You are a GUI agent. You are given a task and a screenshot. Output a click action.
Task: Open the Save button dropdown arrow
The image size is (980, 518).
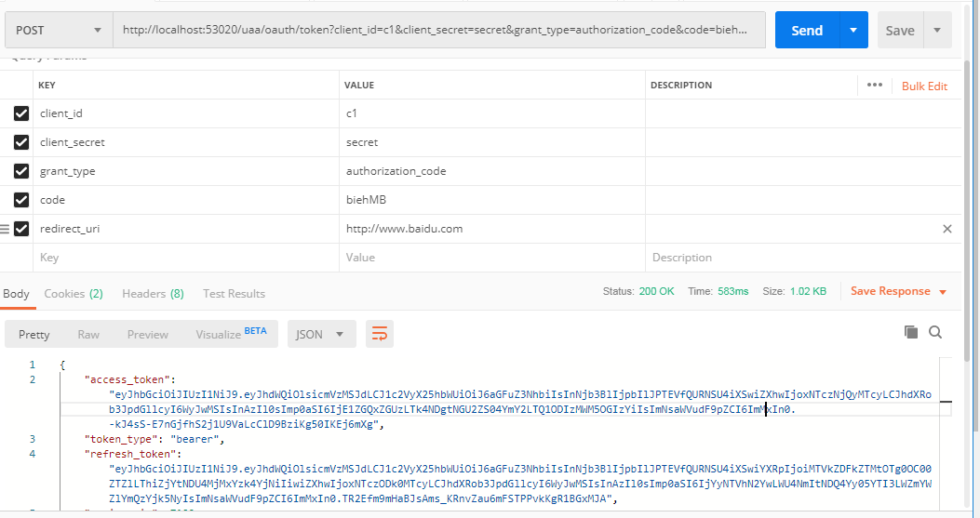tap(937, 30)
